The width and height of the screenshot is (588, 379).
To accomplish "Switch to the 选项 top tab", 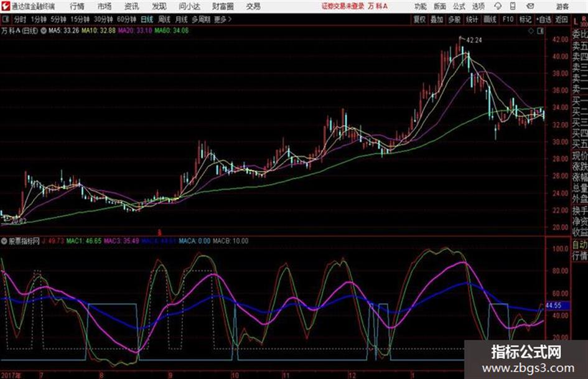I will pos(478,6).
